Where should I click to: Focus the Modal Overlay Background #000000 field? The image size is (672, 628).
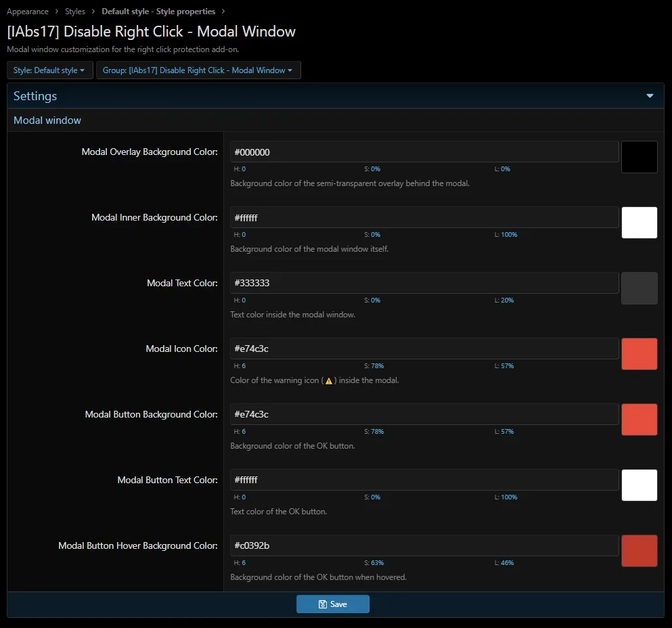(x=424, y=152)
